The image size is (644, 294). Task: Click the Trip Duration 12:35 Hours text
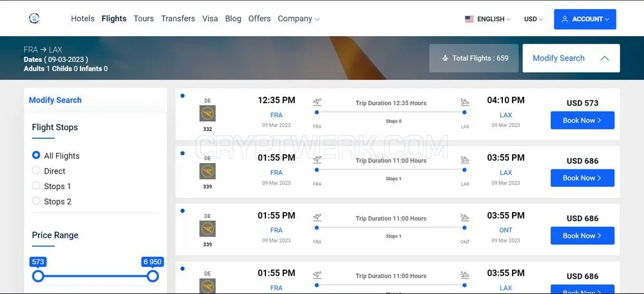[x=391, y=103]
